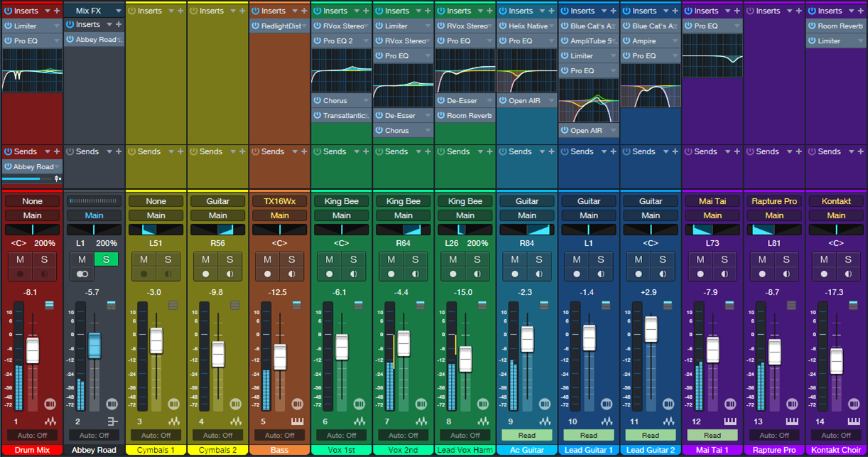Add a send on the Abbey Road channel

[119, 151]
